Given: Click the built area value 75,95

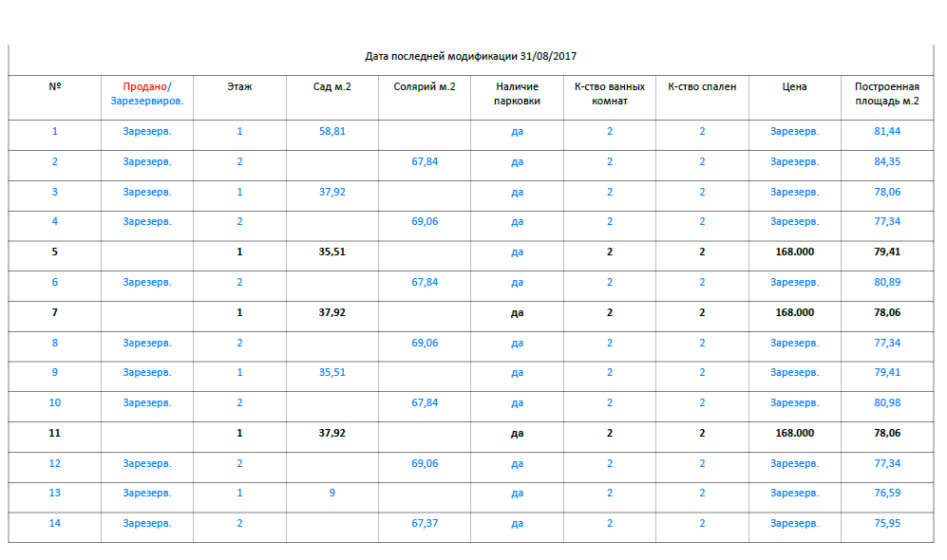Looking at the screenshot, I should coord(887,523).
